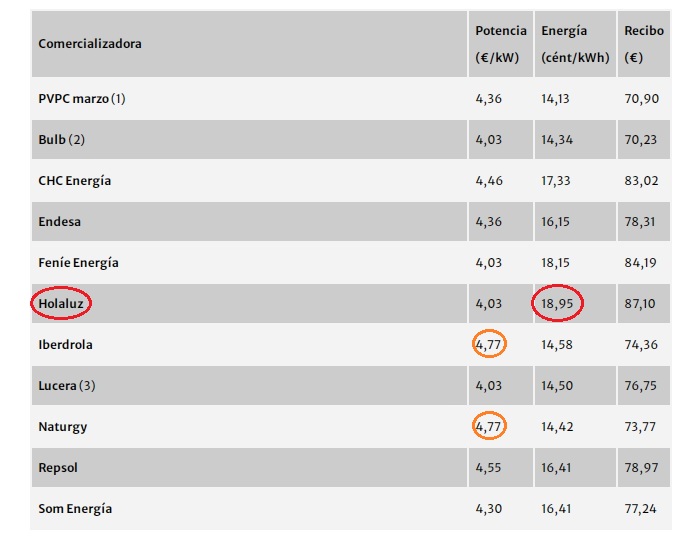Click Som Energía's 77,24 receipt value

tap(641, 509)
